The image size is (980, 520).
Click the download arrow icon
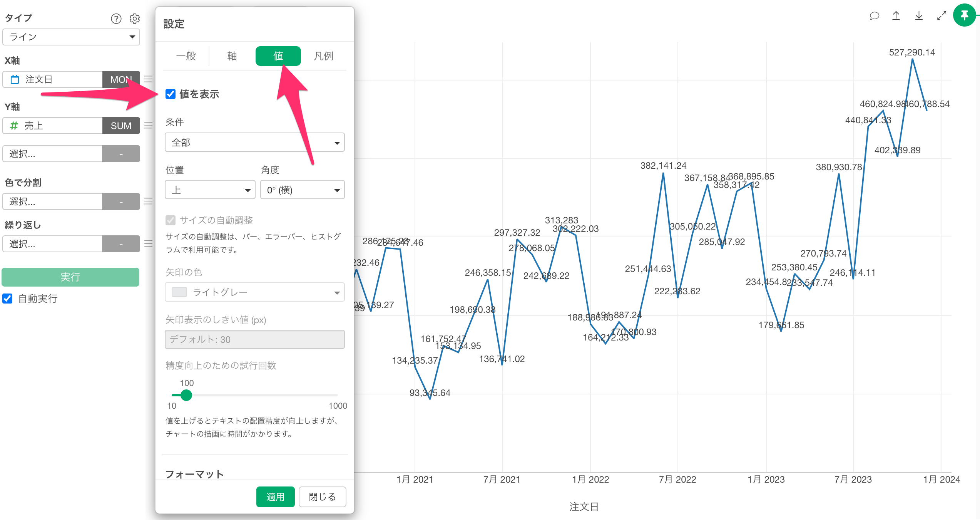tap(919, 16)
